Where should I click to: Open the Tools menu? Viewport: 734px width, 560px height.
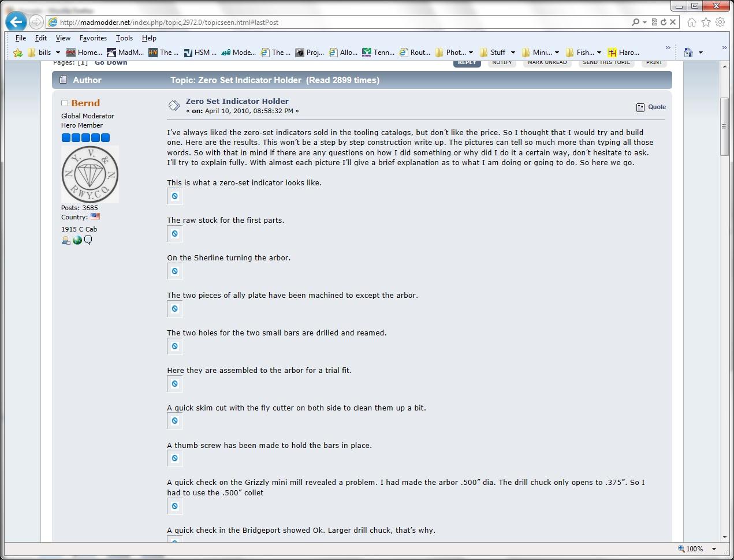124,38
